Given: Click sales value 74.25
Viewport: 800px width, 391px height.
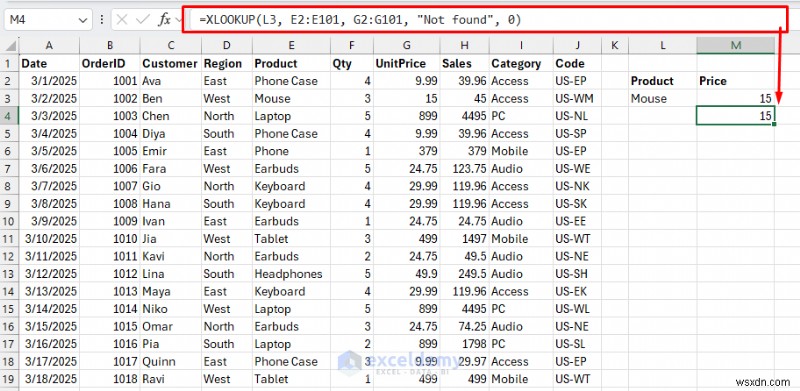Looking at the screenshot, I should [464, 327].
